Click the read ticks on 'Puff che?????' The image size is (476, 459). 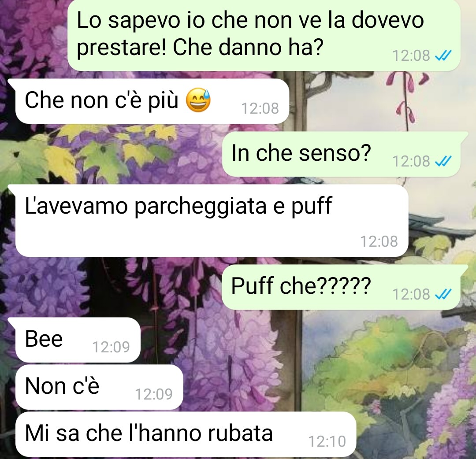pos(443,294)
